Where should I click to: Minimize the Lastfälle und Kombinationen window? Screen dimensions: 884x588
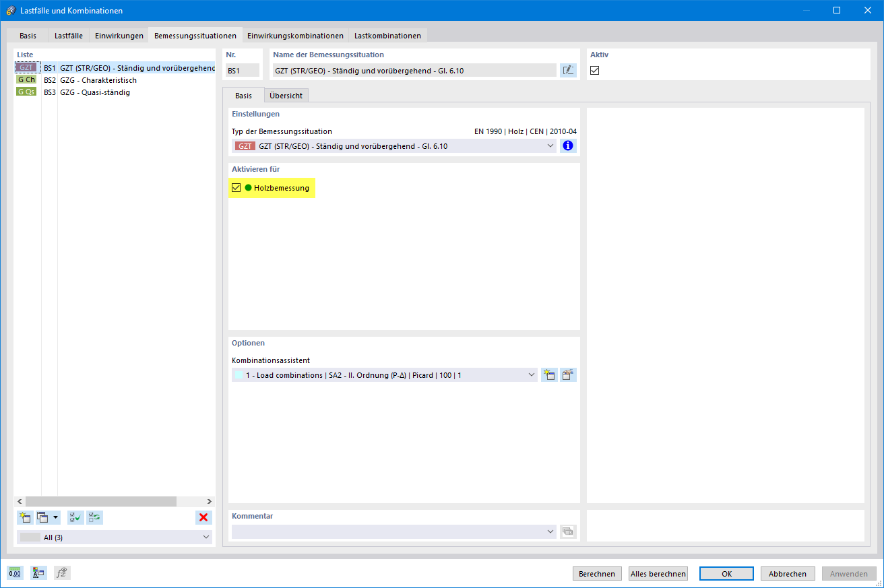[x=807, y=10]
